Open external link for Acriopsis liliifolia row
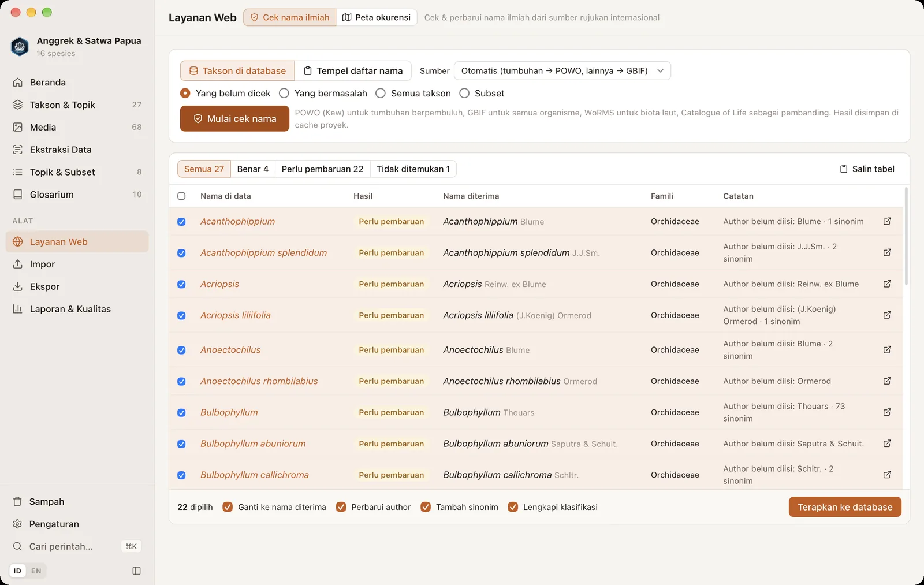Viewport: 924px width, 585px height. click(x=887, y=315)
